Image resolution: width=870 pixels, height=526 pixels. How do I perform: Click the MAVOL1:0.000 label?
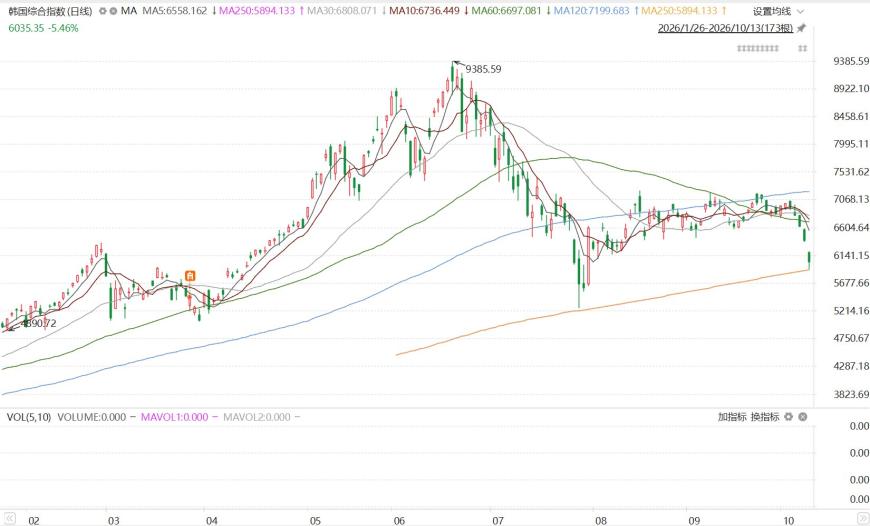(174, 417)
